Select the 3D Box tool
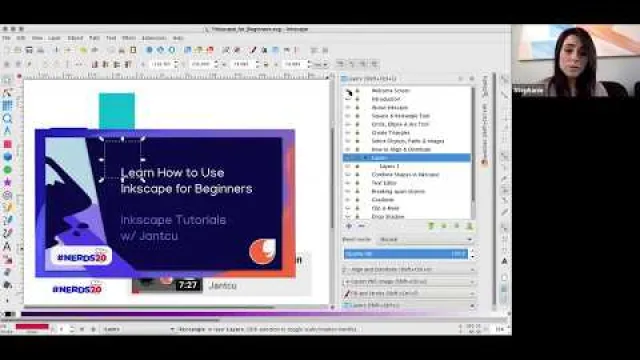Screen dimensions: 640x360 pos(7,157)
